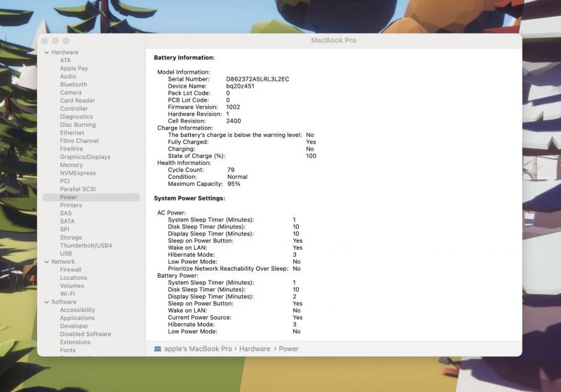Click the MacBook Pro window title
This screenshot has height=392, width=561.
334,41
